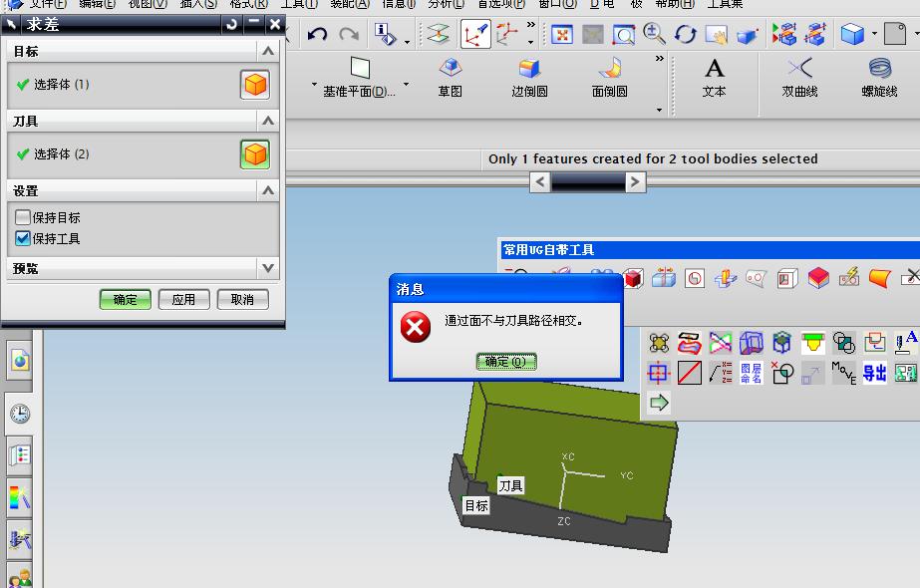Open the 首选项(P) menu

tap(501, 4)
